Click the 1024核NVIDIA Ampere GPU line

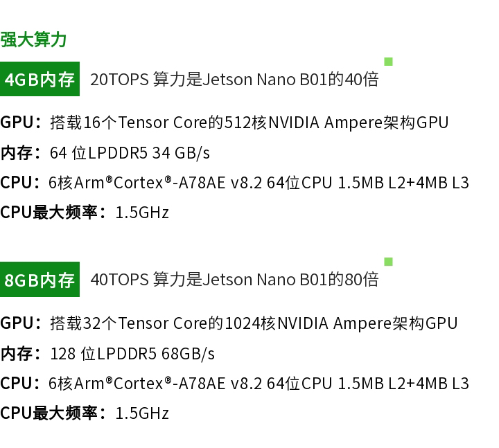(229, 323)
